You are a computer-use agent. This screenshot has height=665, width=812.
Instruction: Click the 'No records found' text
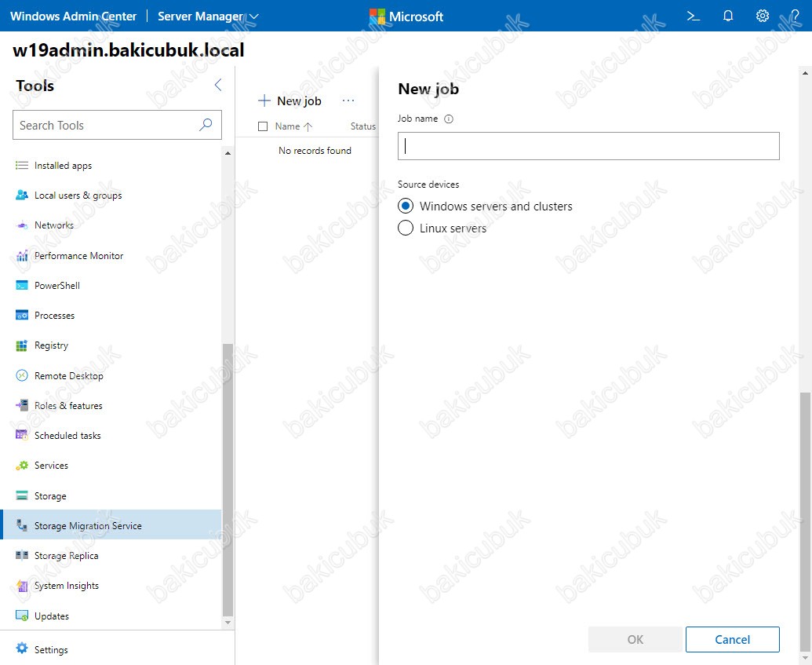[x=315, y=150]
